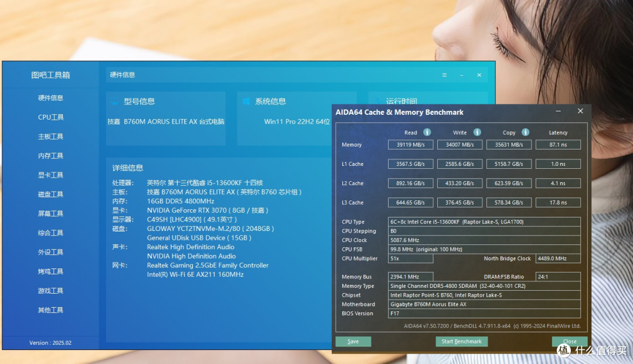The width and height of the screenshot is (633, 364).
Task: Click the L2 Cache Write value 433.20 GB/s
Action: click(460, 183)
